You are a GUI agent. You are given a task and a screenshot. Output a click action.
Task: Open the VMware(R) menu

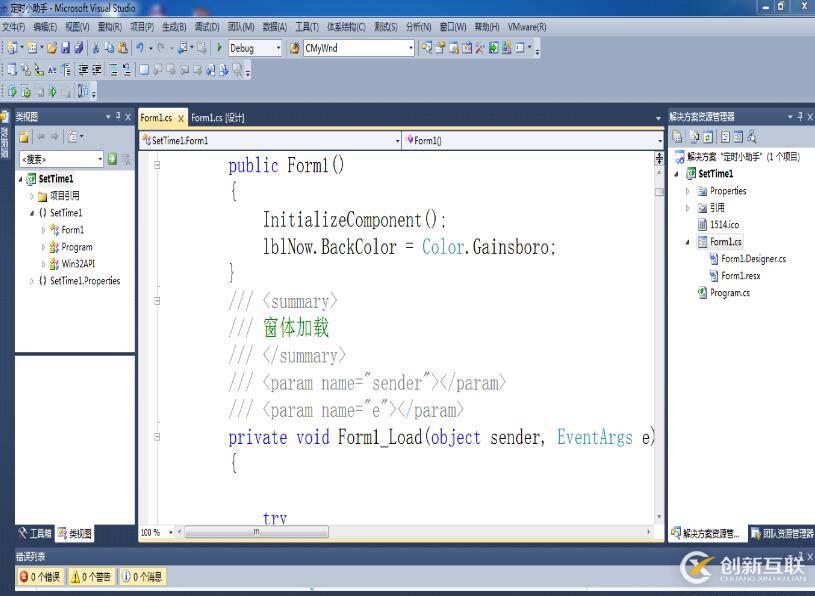click(x=527, y=27)
